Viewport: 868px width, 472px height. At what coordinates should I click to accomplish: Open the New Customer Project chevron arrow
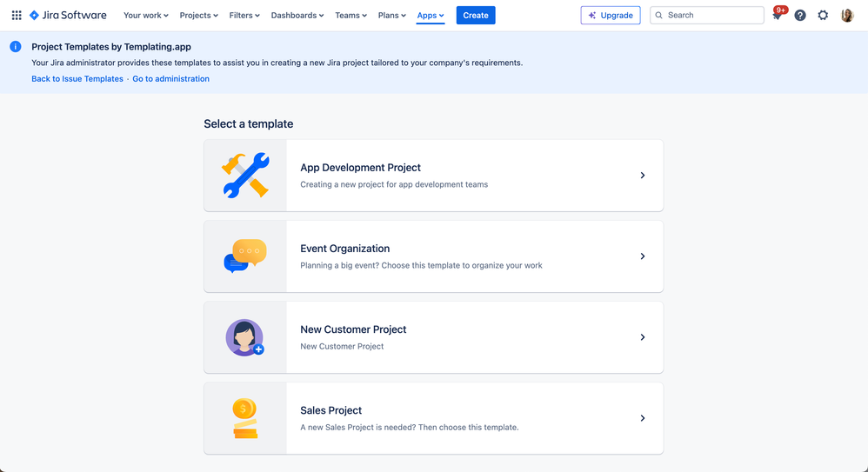(x=643, y=337)
